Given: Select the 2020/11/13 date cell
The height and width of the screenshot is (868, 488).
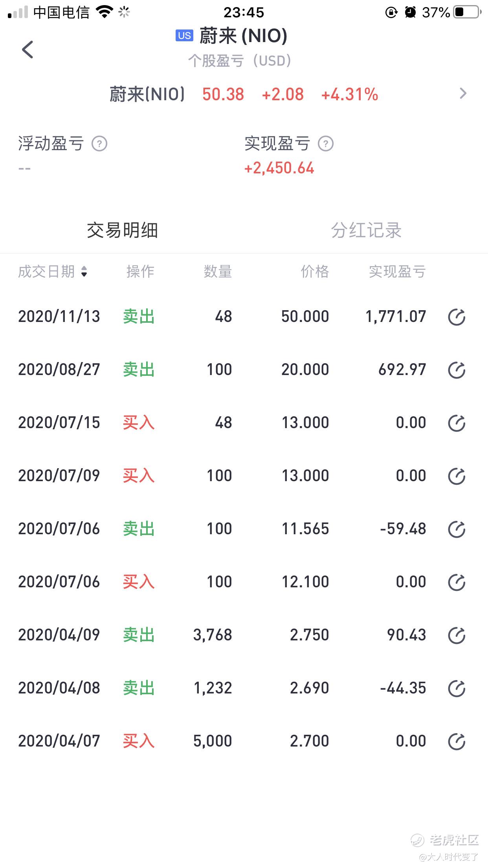Looking at the screenshot, I should (59, 316).
